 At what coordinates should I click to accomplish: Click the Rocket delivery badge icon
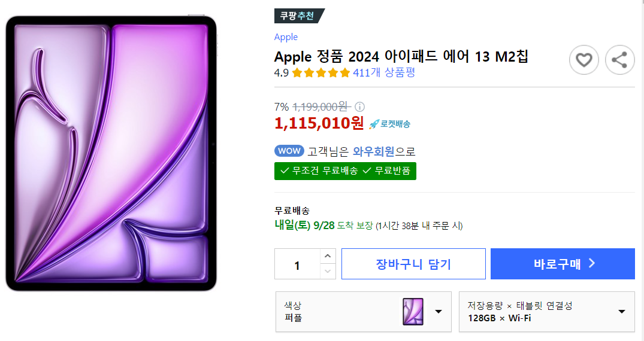tap(390, 124)
